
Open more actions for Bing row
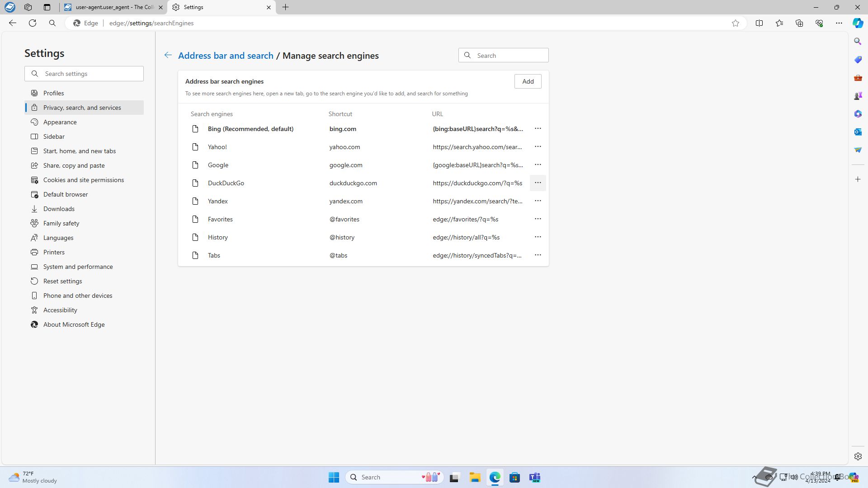[538, 129]
